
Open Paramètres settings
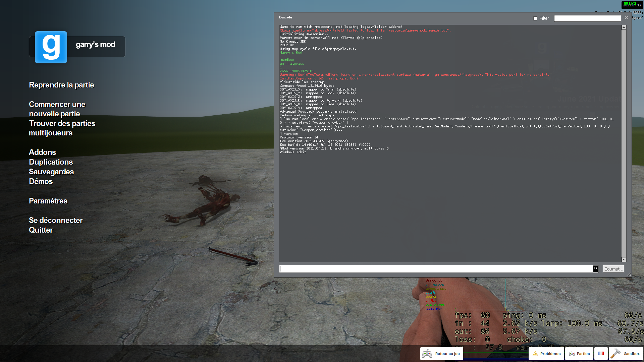pyautogui.click(x=48, y=201)
